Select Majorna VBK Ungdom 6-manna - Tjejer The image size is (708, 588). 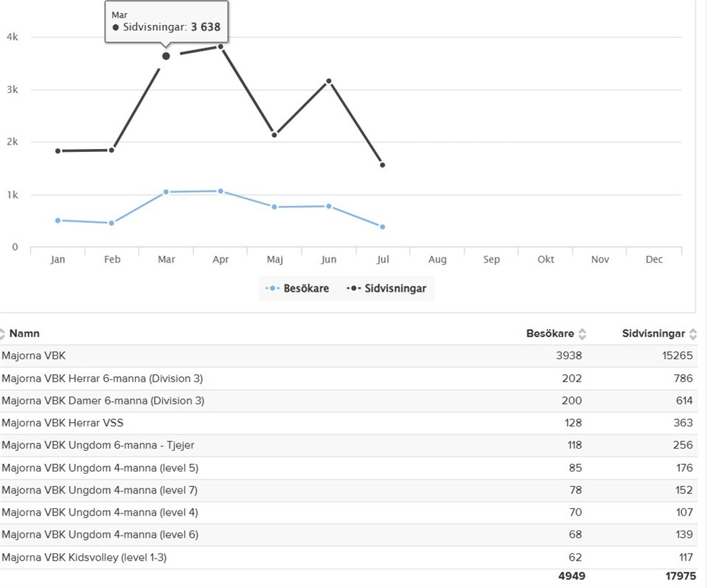[98, 445]
